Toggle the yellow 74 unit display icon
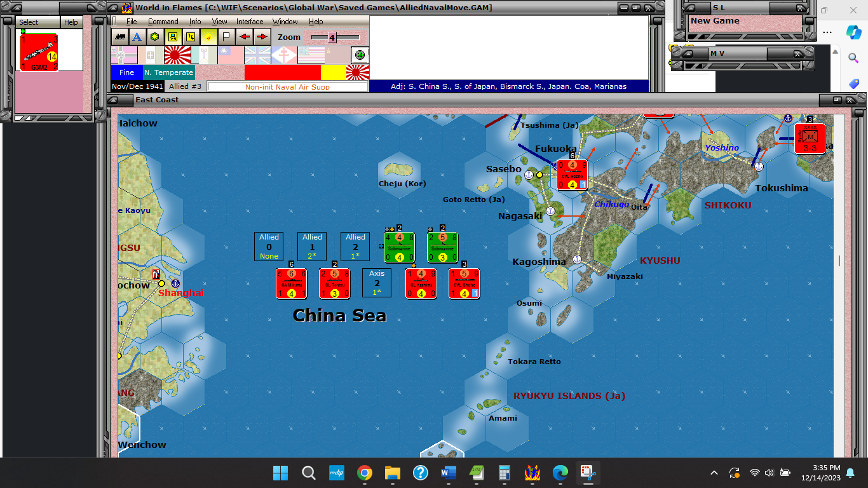Screen dimensions: 868x488 [x=190, y=37]
